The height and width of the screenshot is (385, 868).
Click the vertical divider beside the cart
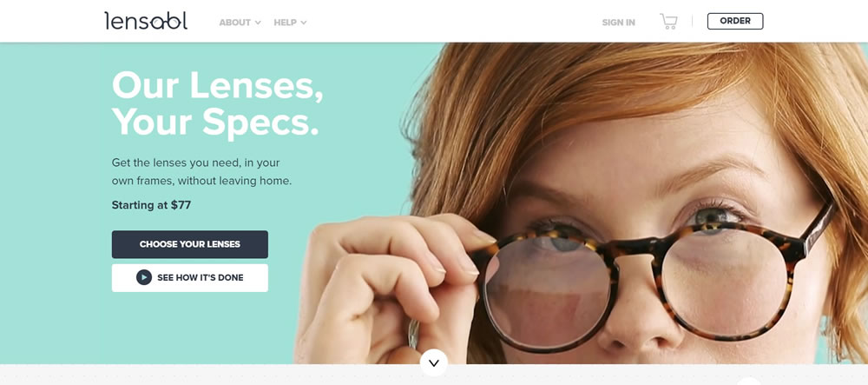(692, 22)
